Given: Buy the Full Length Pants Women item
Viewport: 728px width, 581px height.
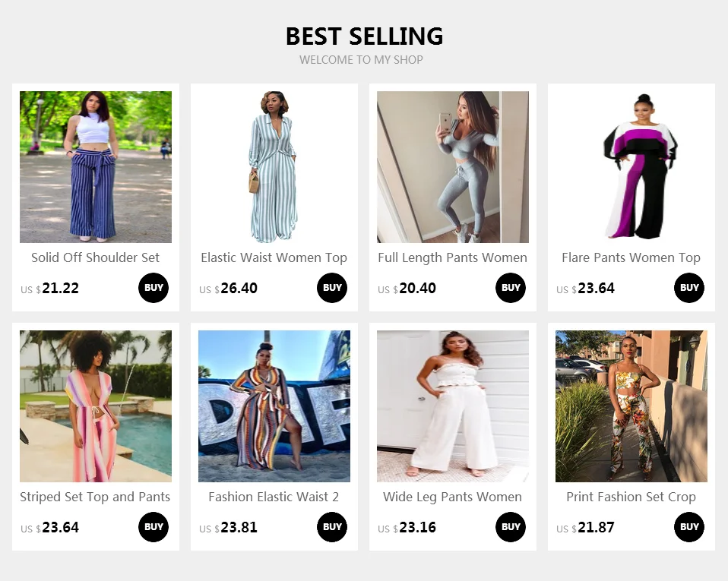Looking at the screenshot, I should 511,288.
